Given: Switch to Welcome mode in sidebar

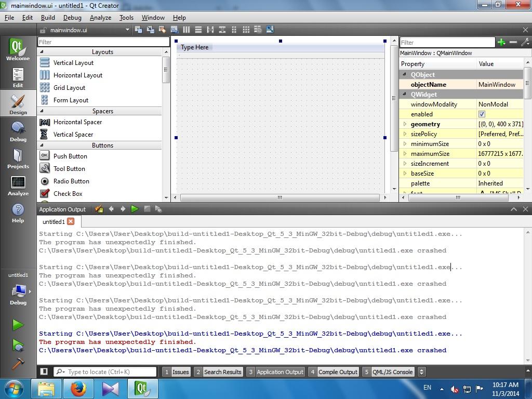Looking at the screenshot, I should click(18, 49).
